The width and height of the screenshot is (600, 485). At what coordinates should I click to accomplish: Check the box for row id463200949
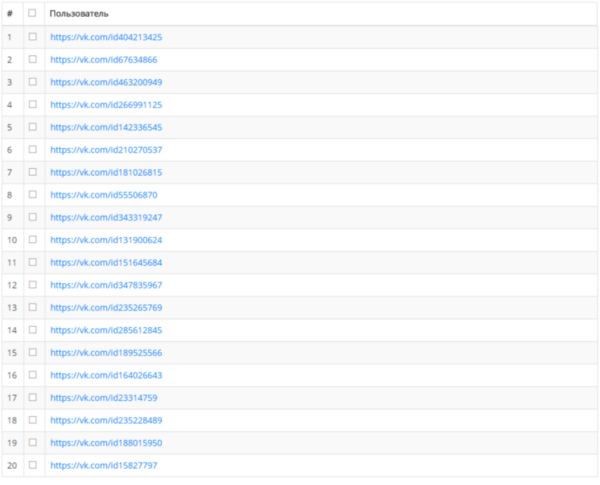(x=33, y=82)
